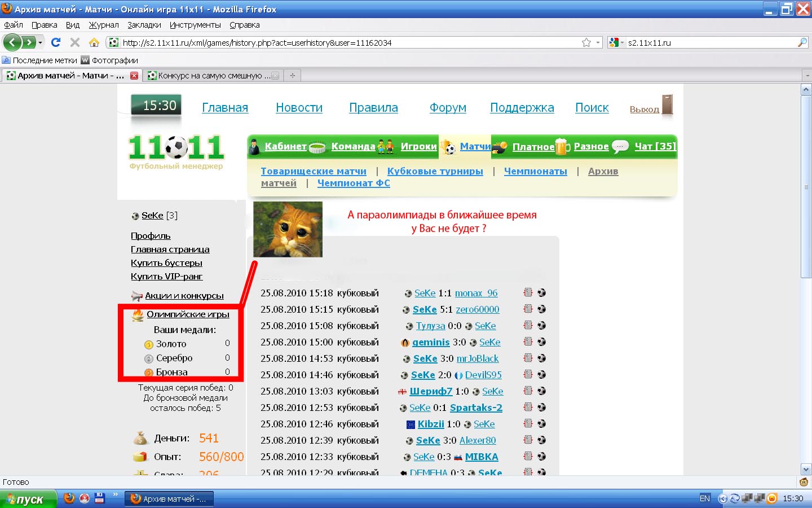The image size is (812, 508).
Task: Click the bookmark star in address bar
Action: click(x=586, y=42)
